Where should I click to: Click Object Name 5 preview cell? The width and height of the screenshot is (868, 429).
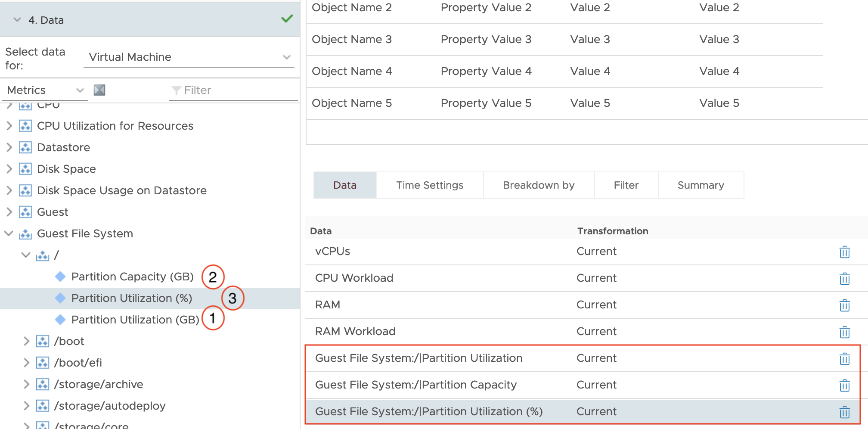[352, 103]
